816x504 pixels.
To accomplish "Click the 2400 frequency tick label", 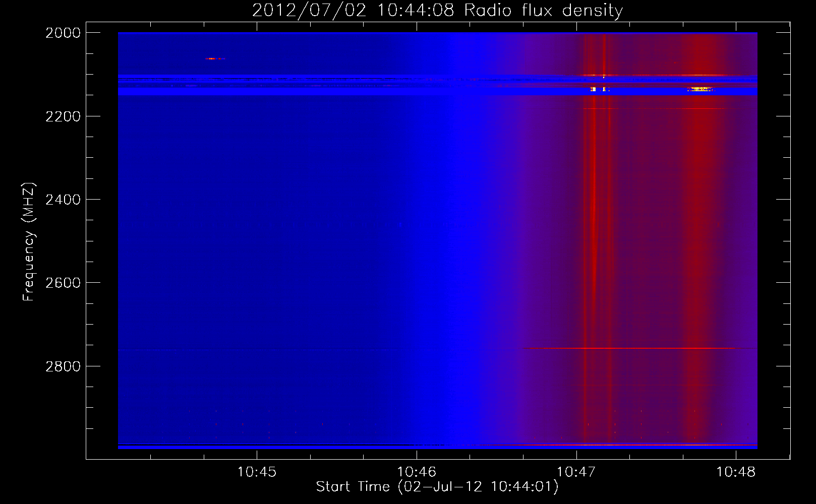I will coord(63,200).
